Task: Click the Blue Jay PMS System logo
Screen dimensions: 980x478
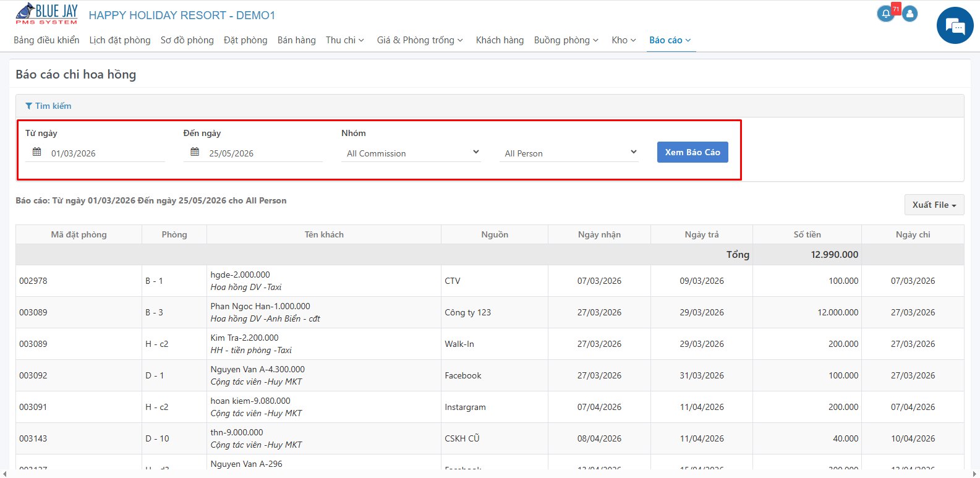Action: tap(46, 14)
